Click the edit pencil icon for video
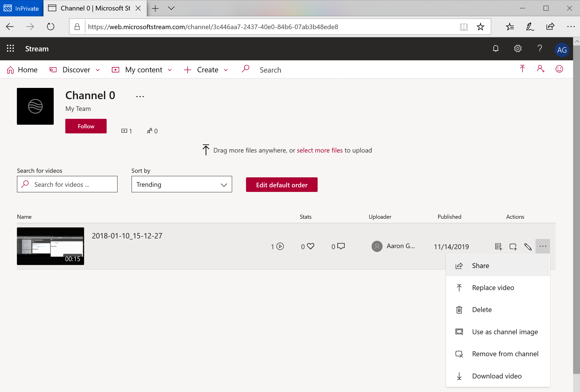 (x=528, y=247)
